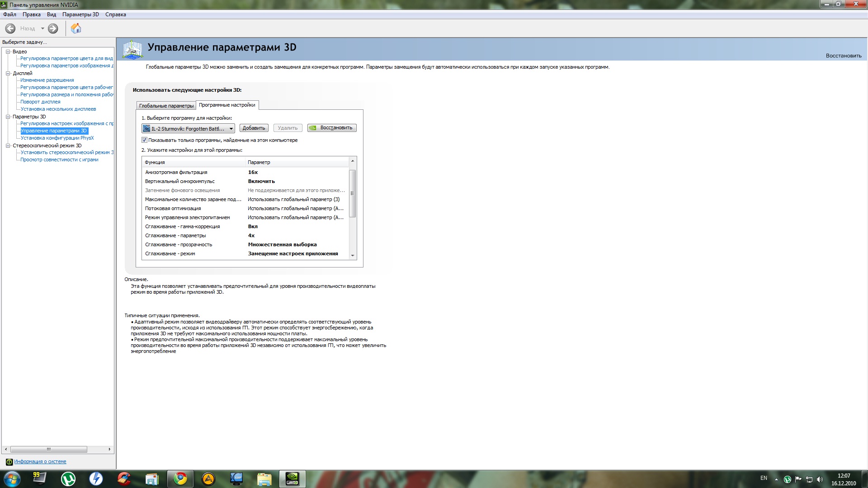This screenshot has height=488, width=868.
Task: Open the Информация о системе link
Action: (40, 461)
